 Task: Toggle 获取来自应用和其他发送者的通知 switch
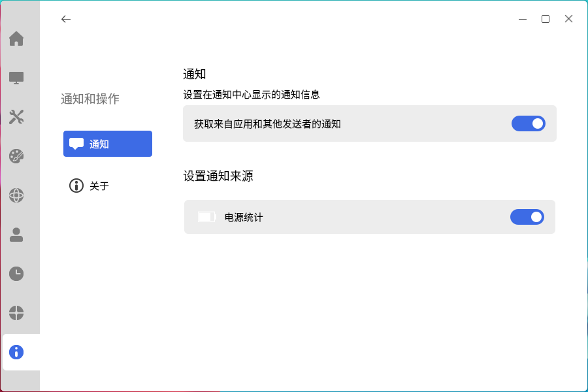pos(527,123)
